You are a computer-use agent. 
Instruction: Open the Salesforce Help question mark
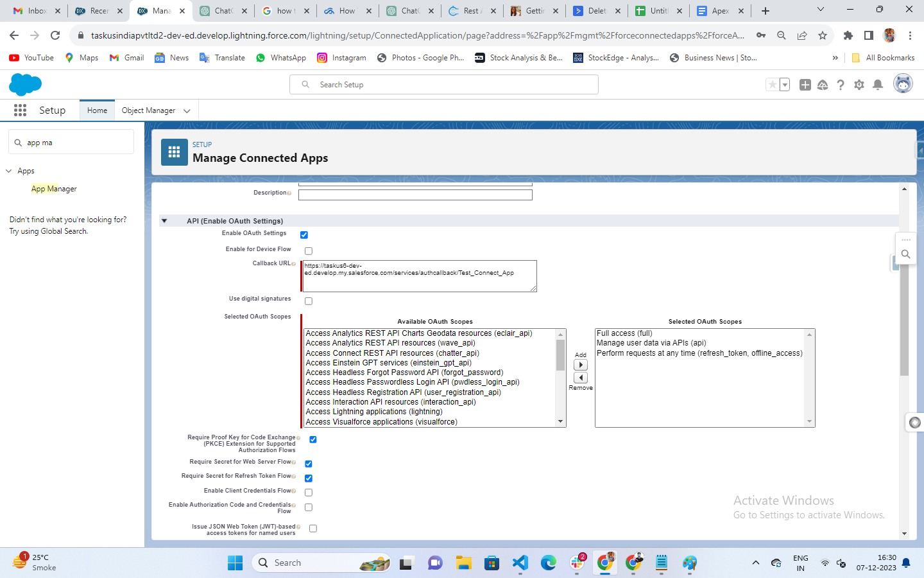841,85
